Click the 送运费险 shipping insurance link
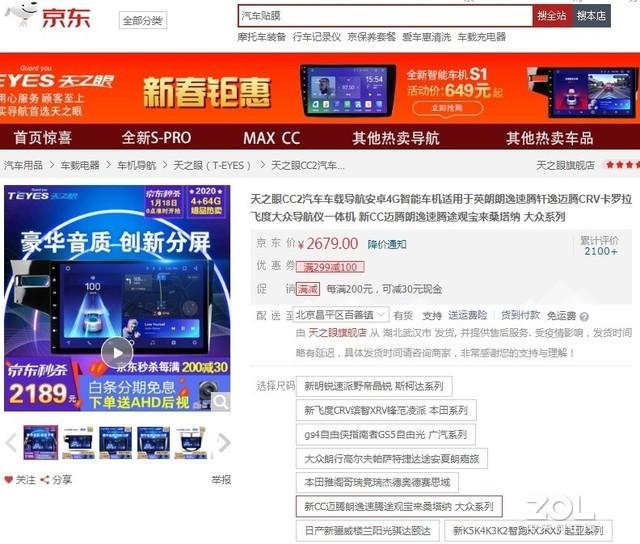Viewport: 640px width, 544px height. (x=468, y=315)
